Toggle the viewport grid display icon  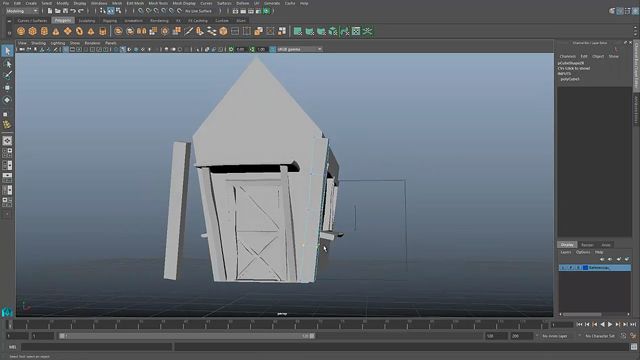(66, 49)
